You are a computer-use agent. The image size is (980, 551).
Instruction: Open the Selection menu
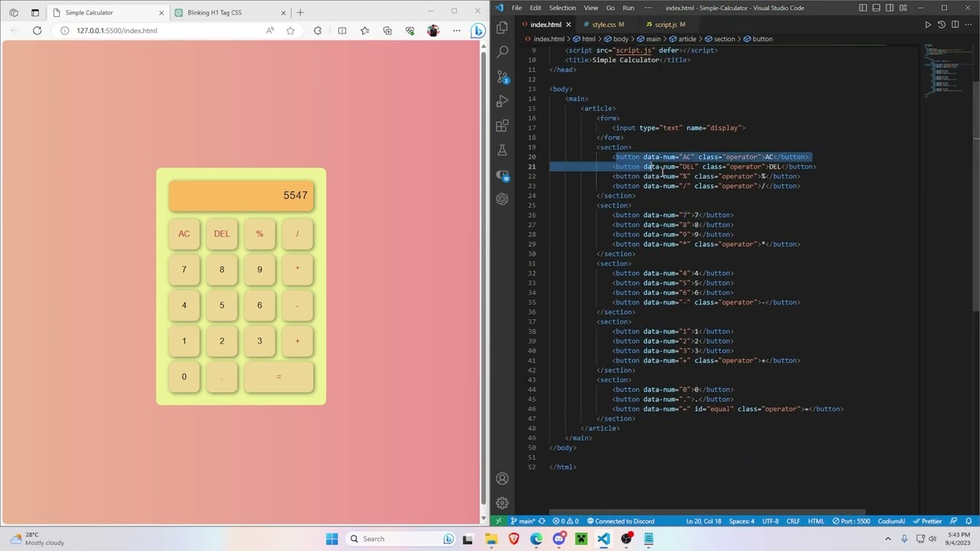pos(562,8)
